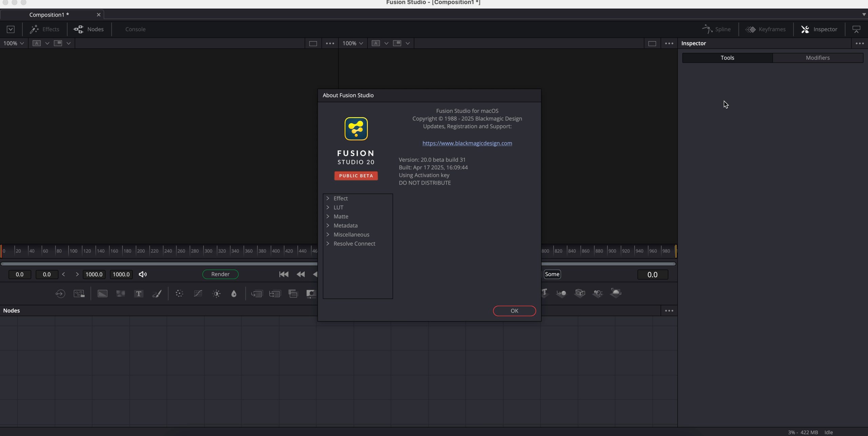Add a Saver node from the toolbar
The width and height of the screenshot is (868, 436).
click(79, 293)
